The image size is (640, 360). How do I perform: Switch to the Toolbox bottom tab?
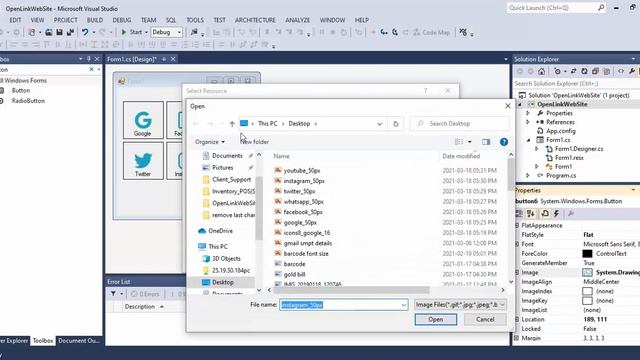tap(43, 340)
